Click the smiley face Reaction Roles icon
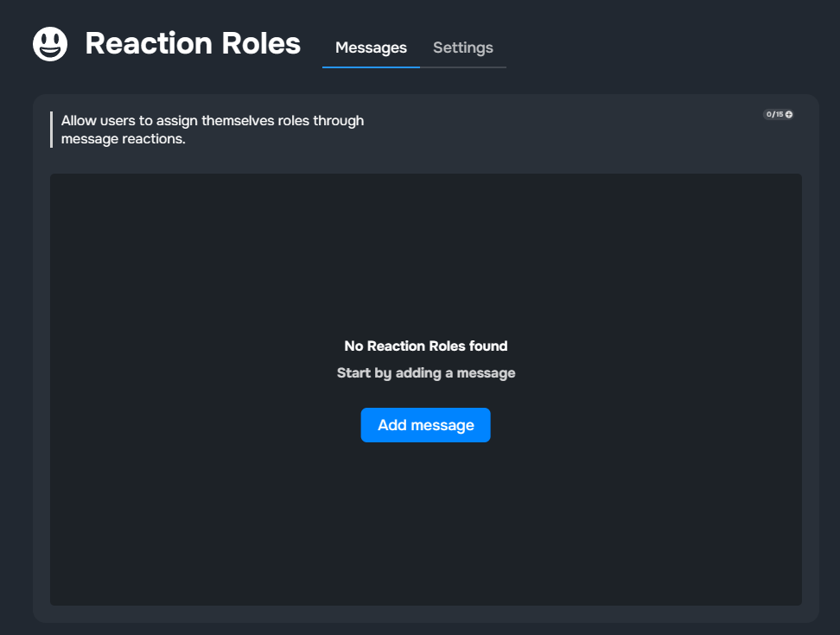The image size is (840, 635). click(x=50, y=44)
